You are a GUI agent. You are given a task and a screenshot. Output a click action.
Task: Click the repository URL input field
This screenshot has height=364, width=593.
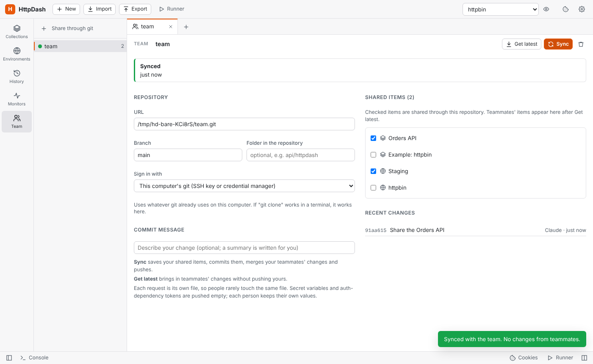click(244, 124)
